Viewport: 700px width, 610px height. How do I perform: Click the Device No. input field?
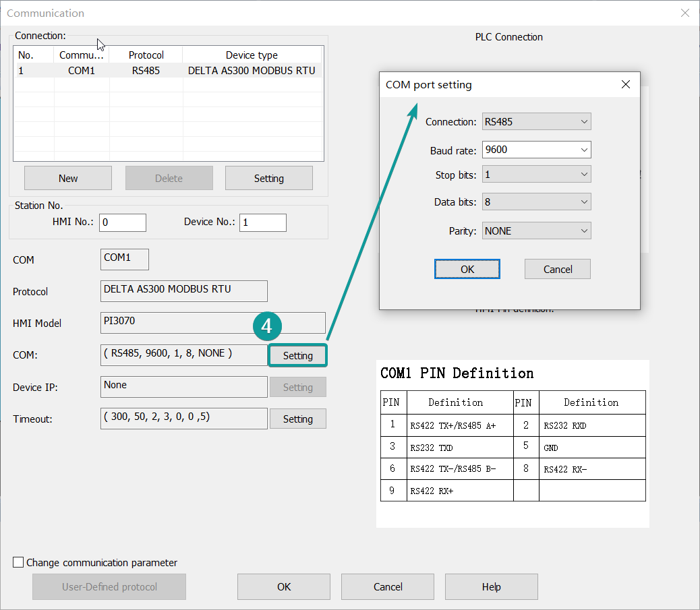(262, 222)
